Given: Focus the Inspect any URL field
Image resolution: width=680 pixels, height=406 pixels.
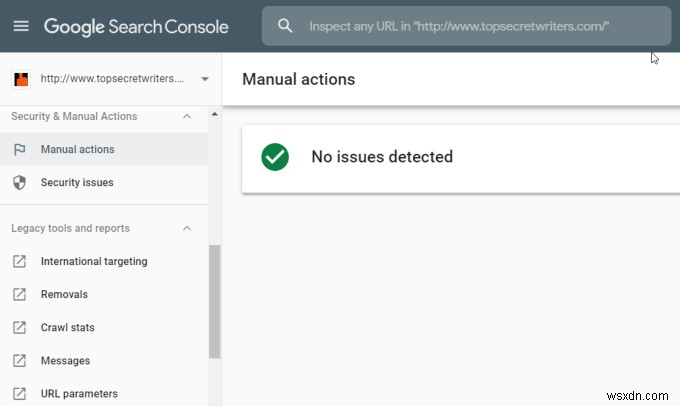Looking at the screenshot, I should (x=467, y=26).
